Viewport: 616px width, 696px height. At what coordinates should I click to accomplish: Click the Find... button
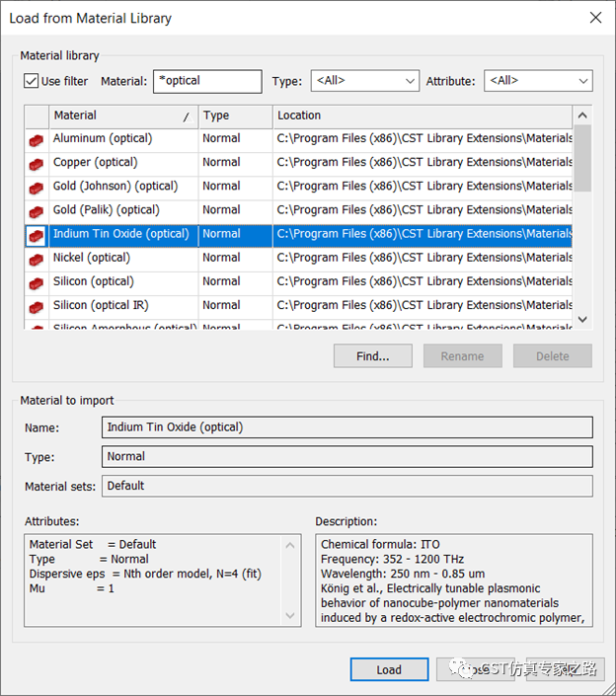[373, 356]
